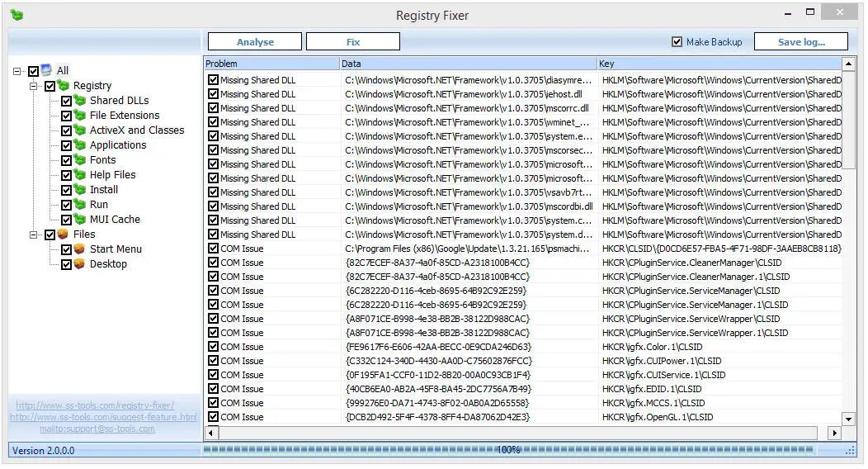Image resolution: width=868 pixels, height=469 pixels.
Task: Click the mscorrc.dll data cell
Action: click(469, 108)
